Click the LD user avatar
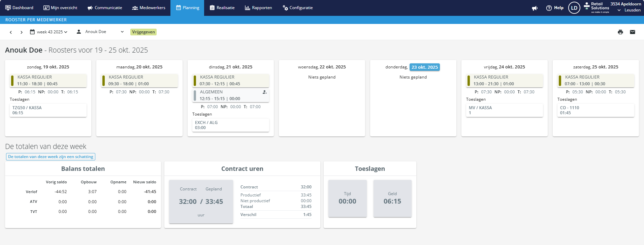644x245 pixels. (x=574, y=8)
